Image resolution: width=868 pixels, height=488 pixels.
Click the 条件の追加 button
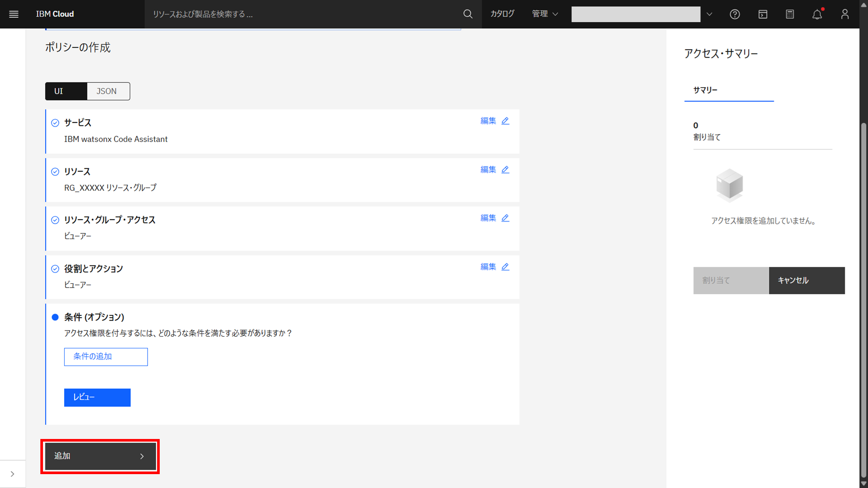[x=106, y=357]
